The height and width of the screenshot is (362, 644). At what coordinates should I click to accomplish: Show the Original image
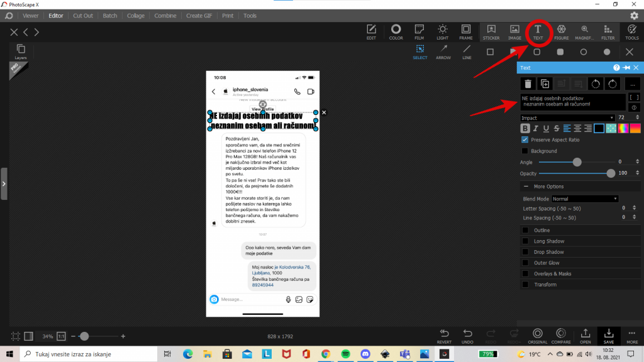coord(537,336)
